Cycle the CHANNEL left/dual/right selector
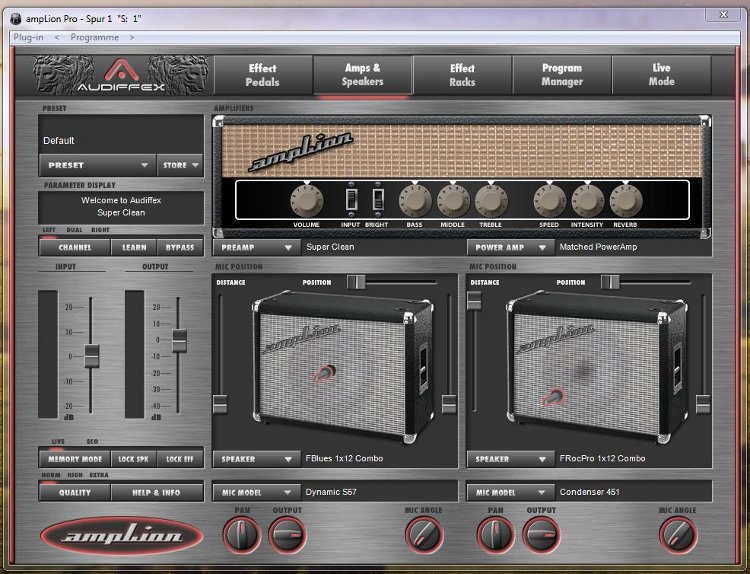 (75, 247)
